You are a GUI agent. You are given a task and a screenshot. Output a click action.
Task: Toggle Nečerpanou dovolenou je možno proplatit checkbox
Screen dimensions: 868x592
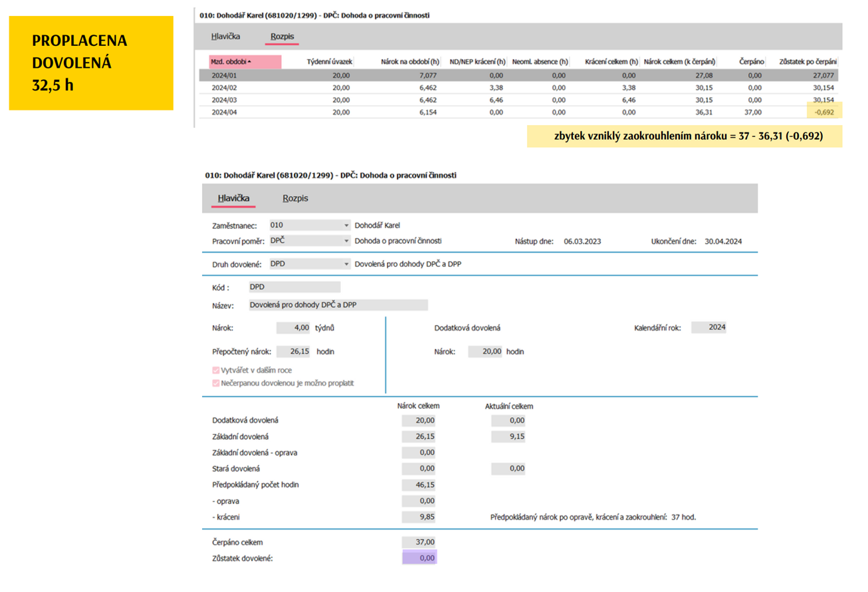[x=216, y=384]
